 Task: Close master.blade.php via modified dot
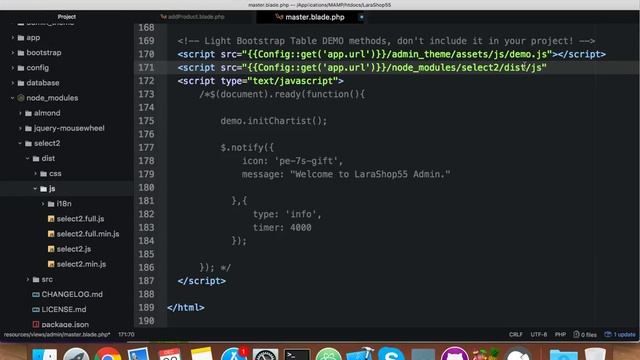point(361,17)
